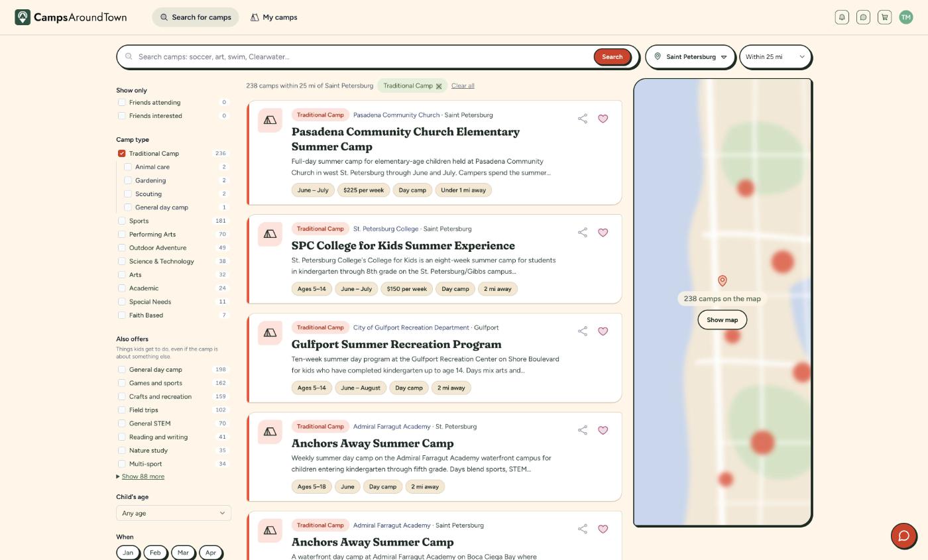Click the Clear all link
928x560 pixels.
[463, 86]
